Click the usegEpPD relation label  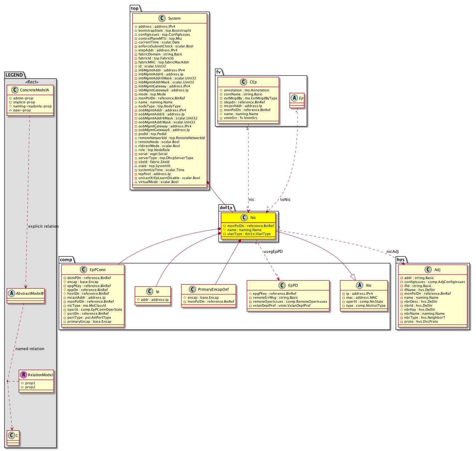tap(273, 252)
